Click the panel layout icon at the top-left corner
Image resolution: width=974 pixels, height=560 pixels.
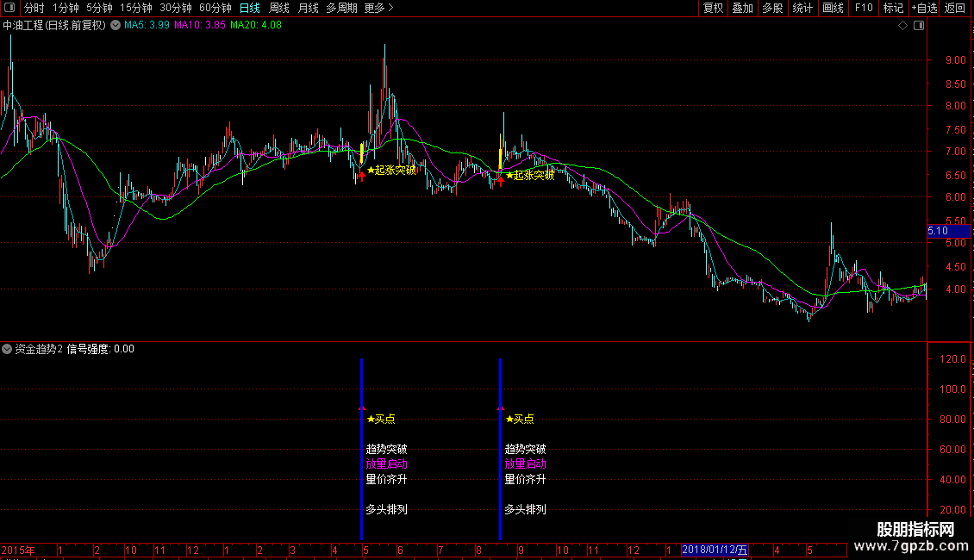coord(9,8)
